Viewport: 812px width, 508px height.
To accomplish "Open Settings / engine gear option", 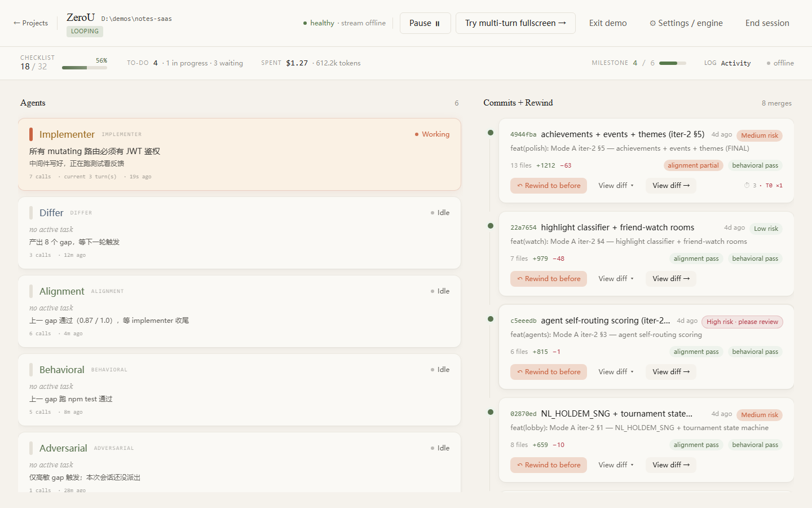I will coord(686,23).
